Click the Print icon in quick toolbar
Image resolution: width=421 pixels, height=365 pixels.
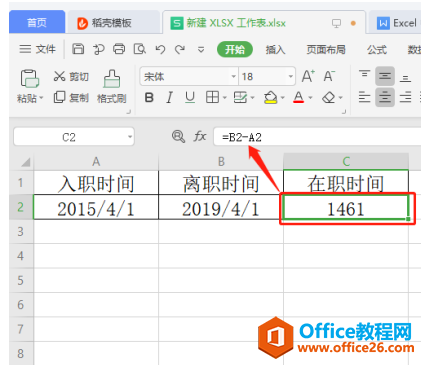[x=119, y=49]
